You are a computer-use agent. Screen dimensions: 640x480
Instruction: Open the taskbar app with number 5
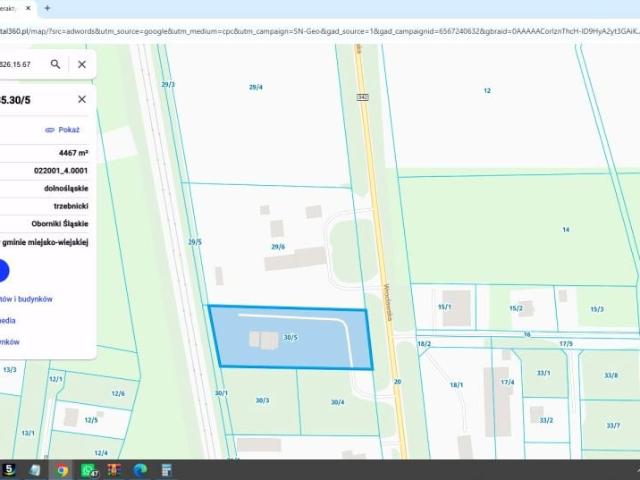pyautogui.click(x=9, y=470)
